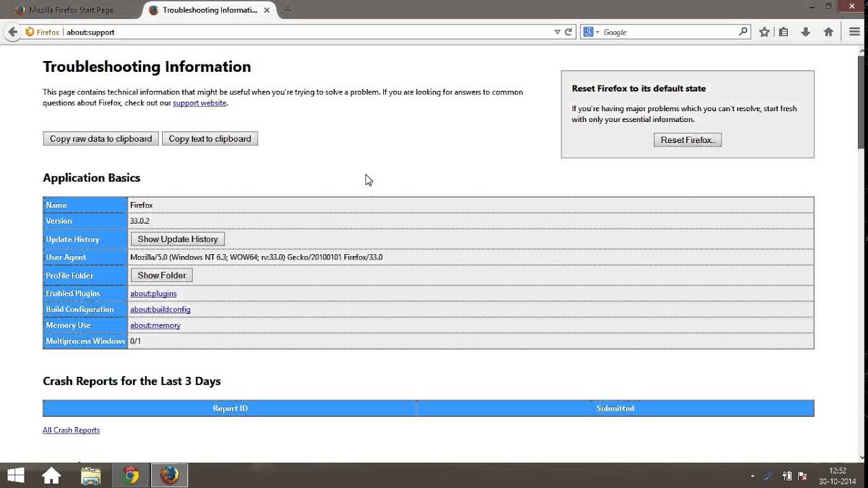
Task: Open the about:memory link
Action: [x=155, y=325]
